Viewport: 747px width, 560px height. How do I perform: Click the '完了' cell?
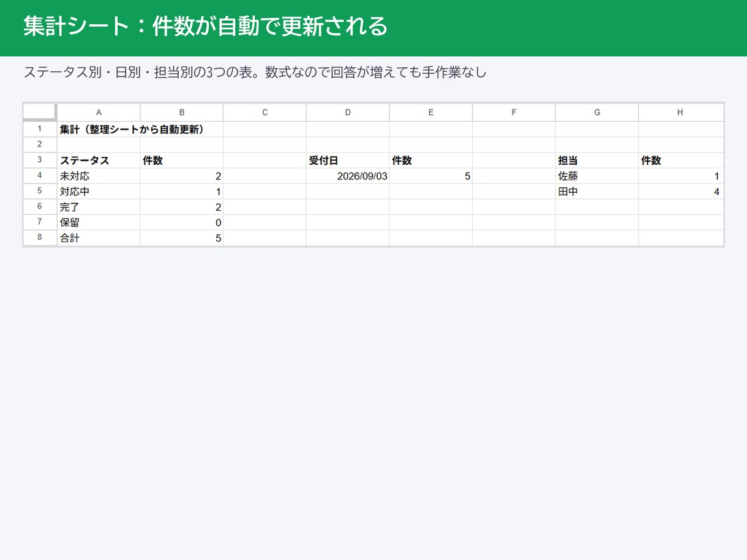(x=99, y=207)
